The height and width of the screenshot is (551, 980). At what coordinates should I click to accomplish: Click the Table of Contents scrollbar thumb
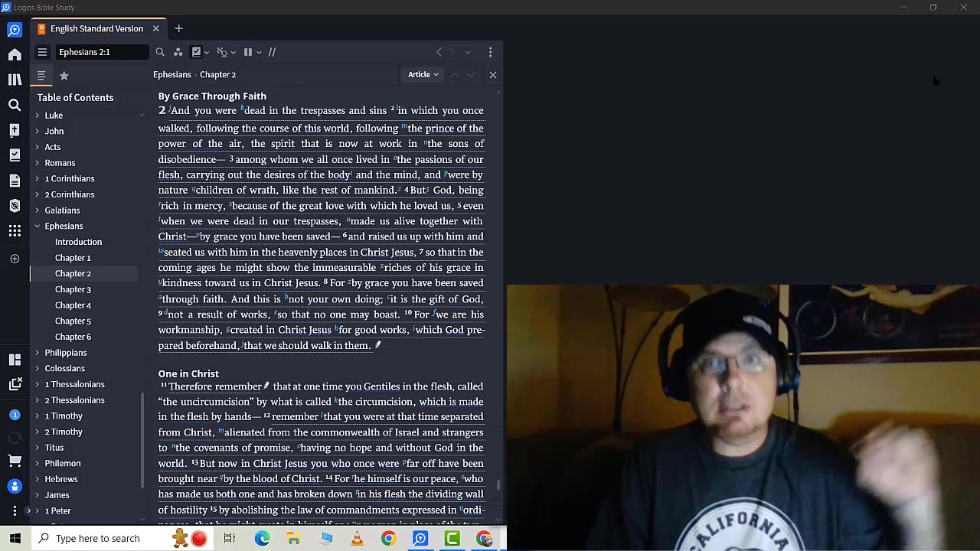(142, 441)
